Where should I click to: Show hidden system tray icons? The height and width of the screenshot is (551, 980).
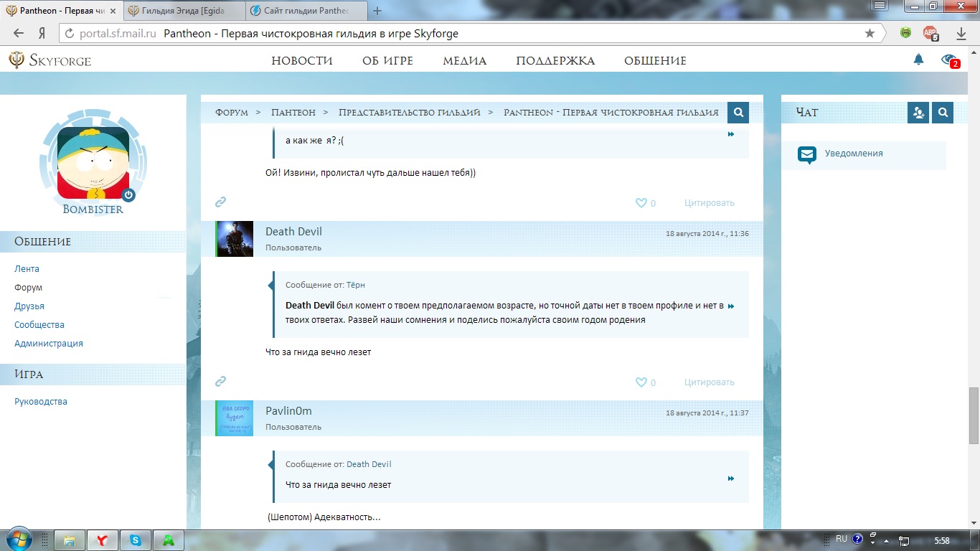[887, 540]
